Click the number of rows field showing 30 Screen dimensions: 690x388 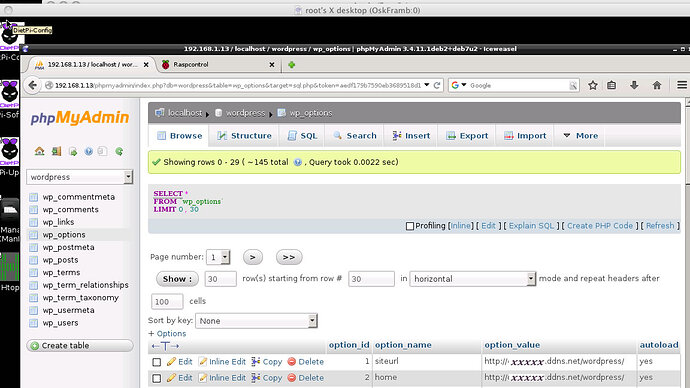221,279
